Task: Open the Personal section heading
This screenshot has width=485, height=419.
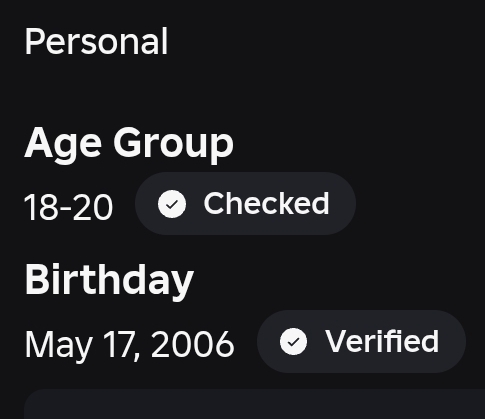Action: pos(96,42)
